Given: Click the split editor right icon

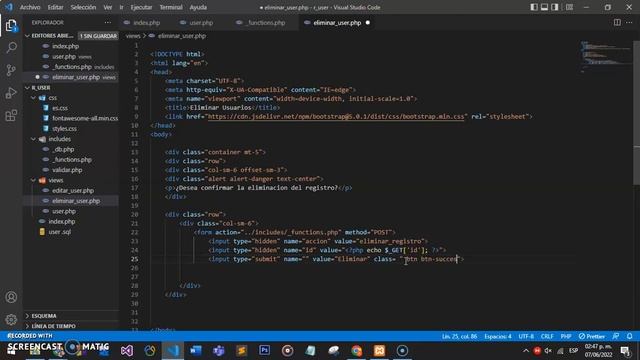Looking at the screenshot, I should point(617,22).
